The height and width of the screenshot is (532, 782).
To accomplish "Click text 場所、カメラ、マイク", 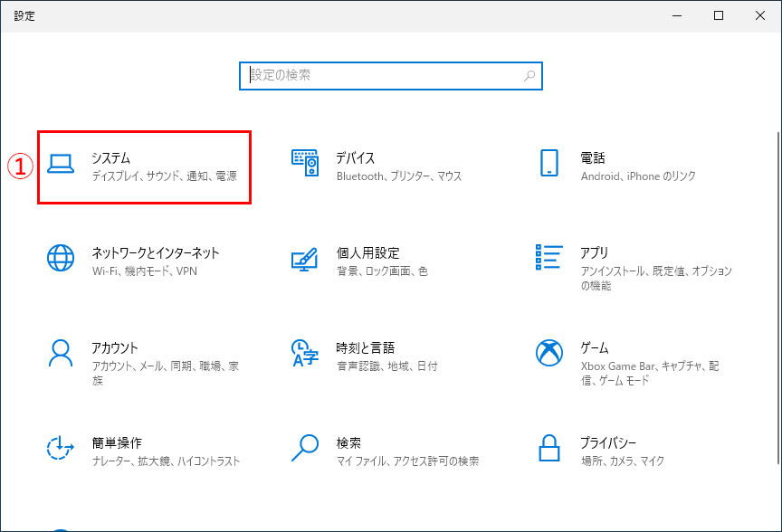I will (623, 461).
